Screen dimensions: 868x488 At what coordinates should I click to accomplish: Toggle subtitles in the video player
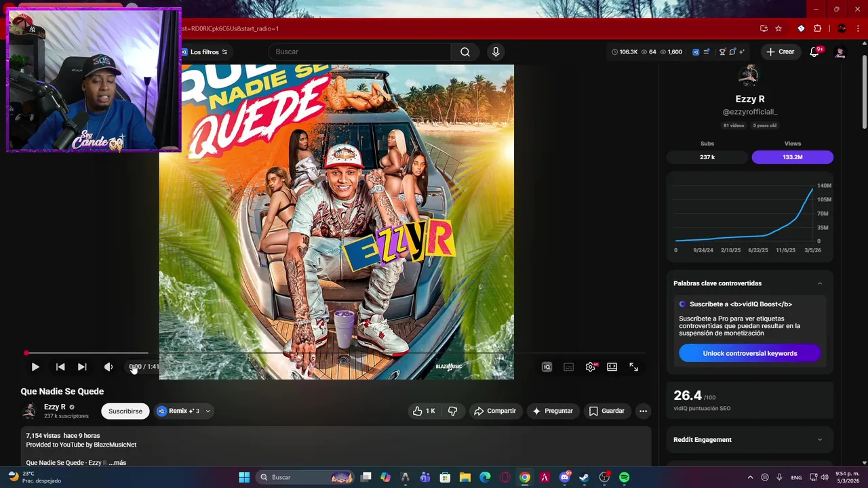pyautogui.click(x=568, y=367)
